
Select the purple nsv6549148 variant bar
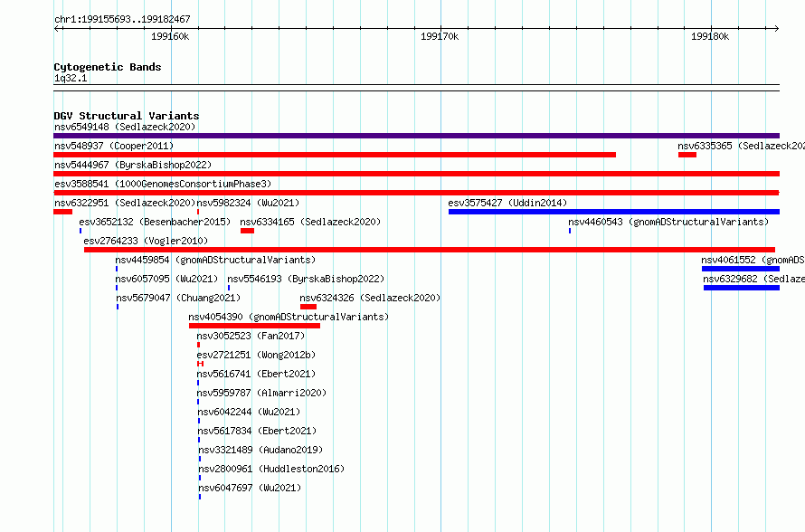pyautogui.click(x=416, y=136)
